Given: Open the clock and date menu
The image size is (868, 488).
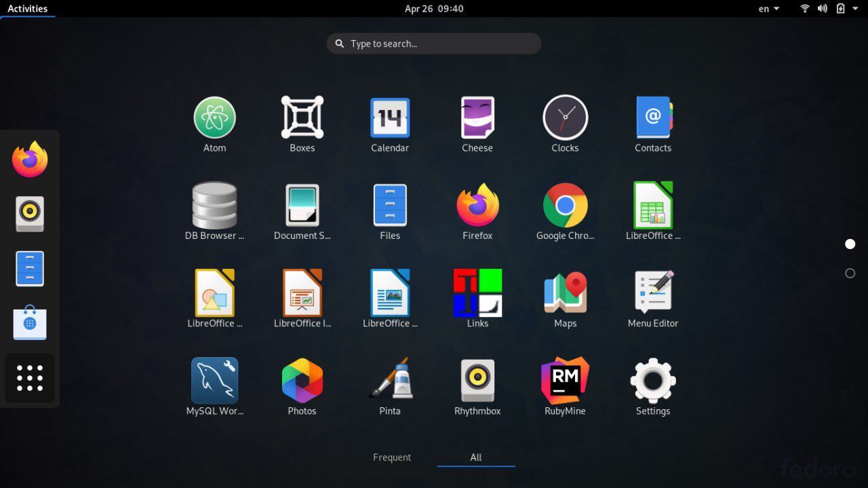Looking at the screenshot, I should (x=434, y=9).
